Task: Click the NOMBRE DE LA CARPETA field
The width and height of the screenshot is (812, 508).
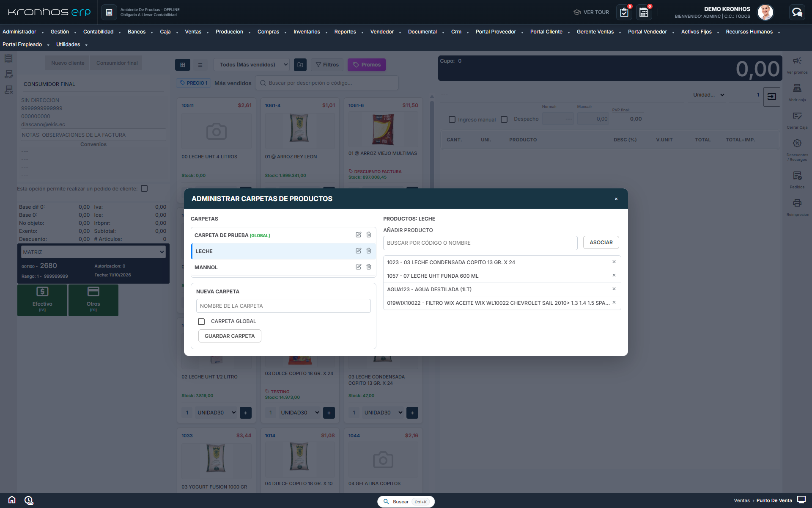Action: 283,306
